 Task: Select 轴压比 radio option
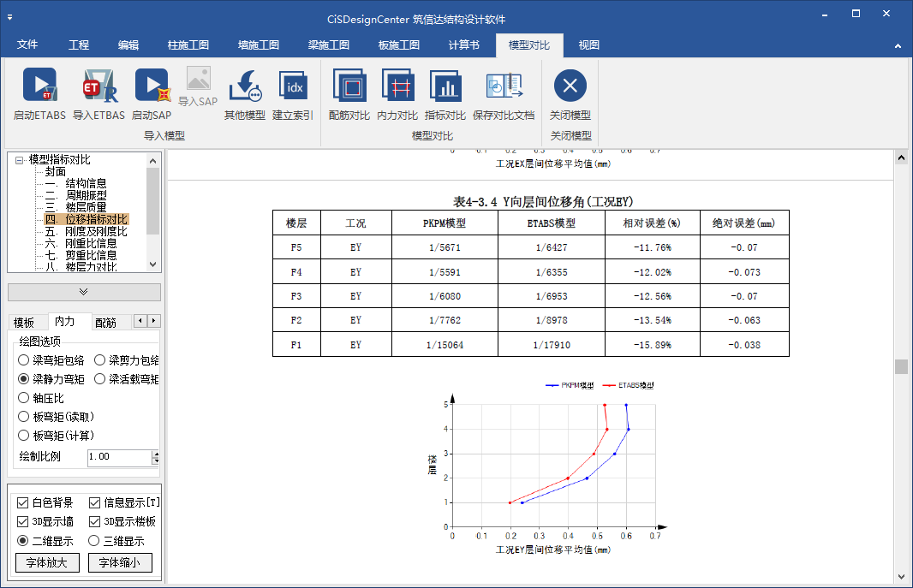[x=41, y=398]
